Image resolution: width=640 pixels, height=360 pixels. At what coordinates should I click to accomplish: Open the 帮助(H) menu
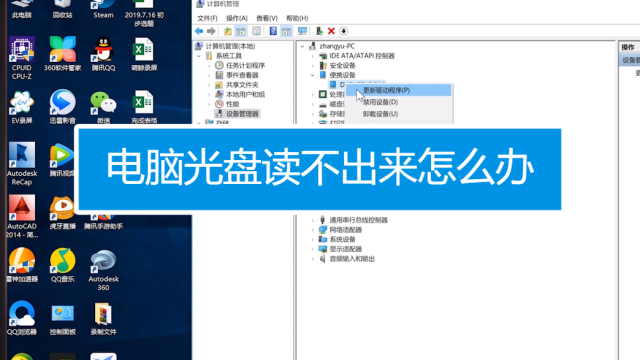[297, 18]
